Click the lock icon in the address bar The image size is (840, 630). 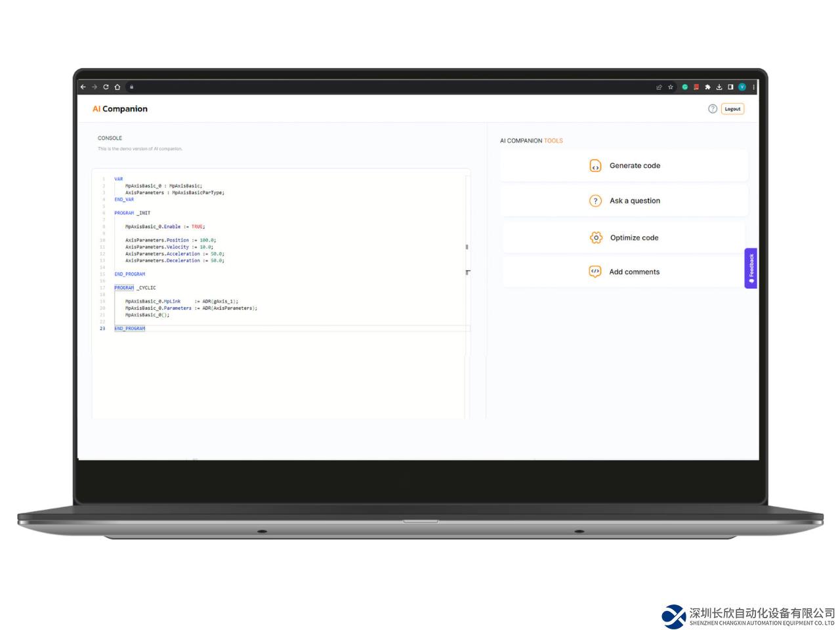pos(131,87)
